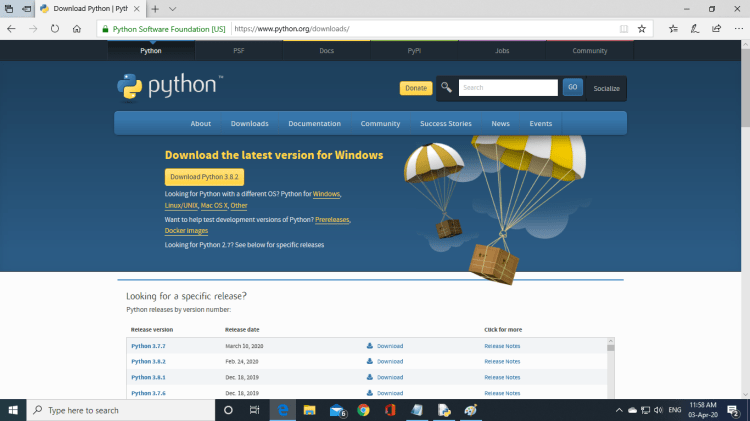Open Microsoft Office from taskbar
The height and width of the screenshot is (421, 750).
coord(390,410)
